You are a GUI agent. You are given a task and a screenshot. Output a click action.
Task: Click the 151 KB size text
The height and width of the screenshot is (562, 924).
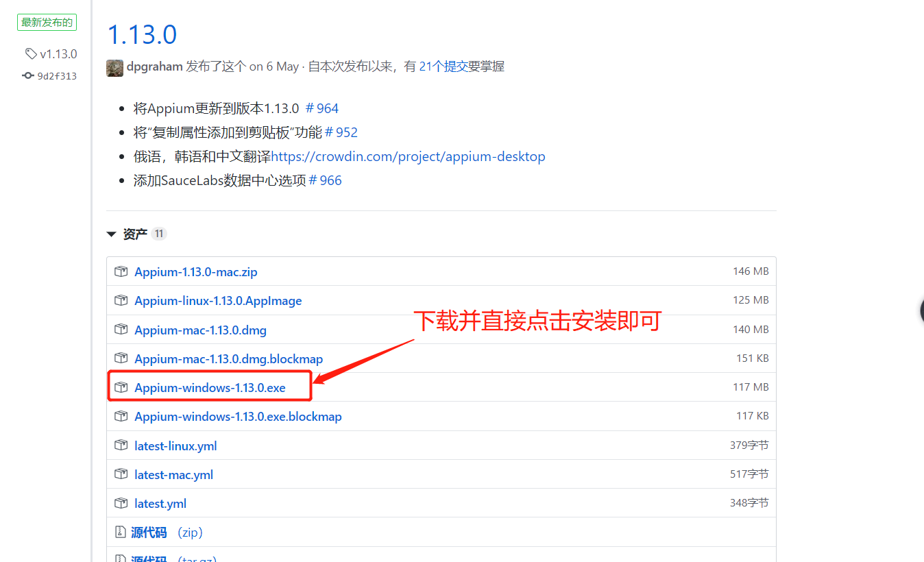[x=753, y=358]
